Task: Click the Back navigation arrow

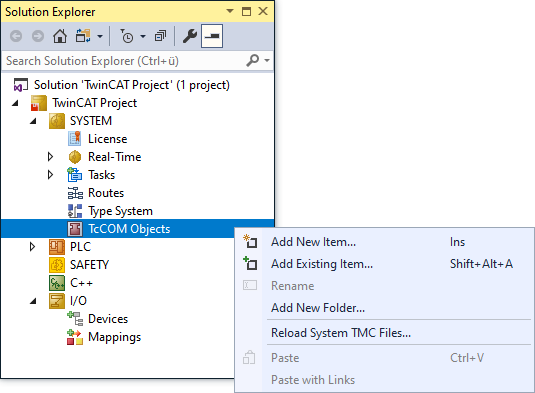Action: tap(16, 36)
